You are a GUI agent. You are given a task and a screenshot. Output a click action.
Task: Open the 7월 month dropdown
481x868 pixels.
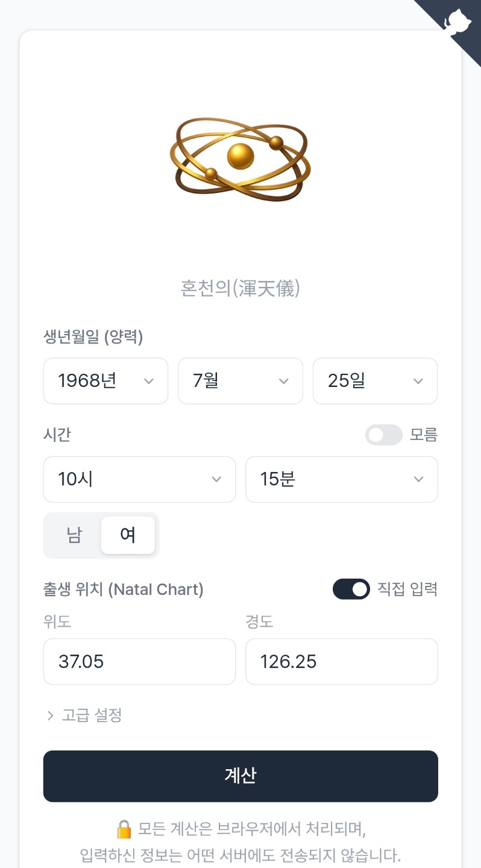(x=240, y=381)
